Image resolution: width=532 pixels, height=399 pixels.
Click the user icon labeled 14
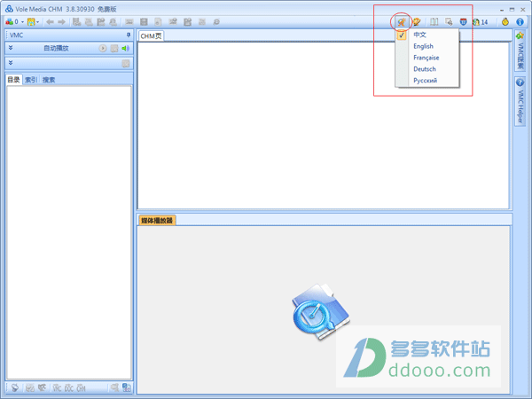pyautogui.click(x=480, y=22)
